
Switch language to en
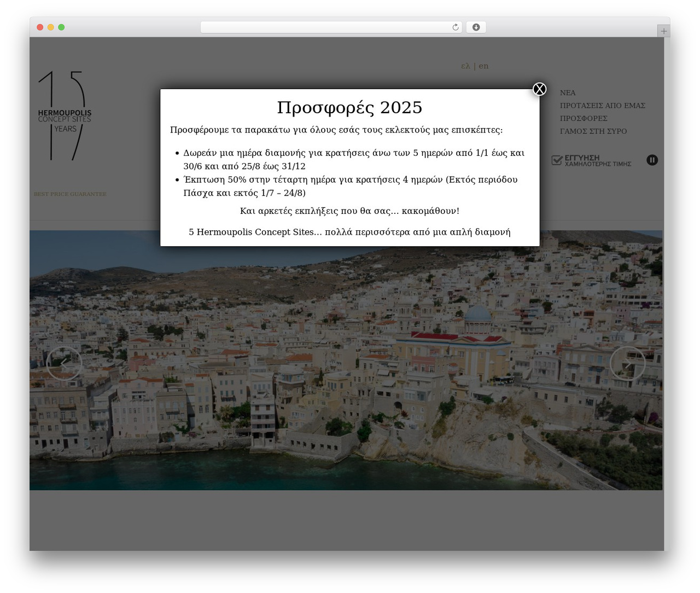tap(483, 66)
